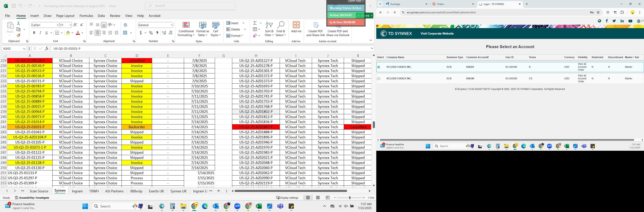Click AutoSum sigma icon
This screenshot has width=644, height=212.
[255, 23]
